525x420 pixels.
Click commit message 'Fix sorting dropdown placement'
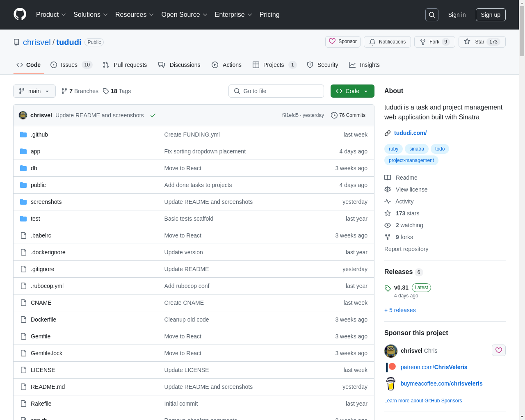205,151
